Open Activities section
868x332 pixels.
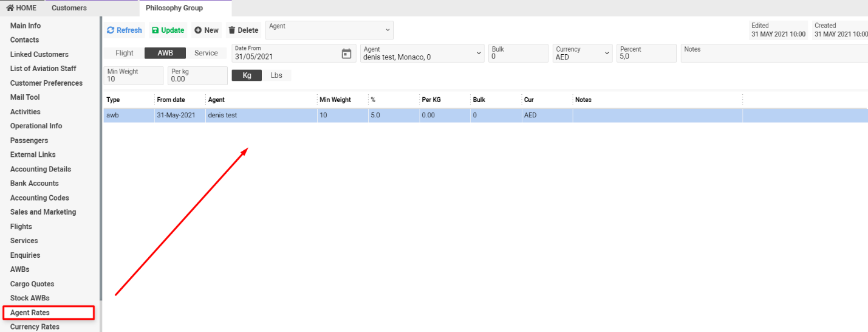[26, 112]
